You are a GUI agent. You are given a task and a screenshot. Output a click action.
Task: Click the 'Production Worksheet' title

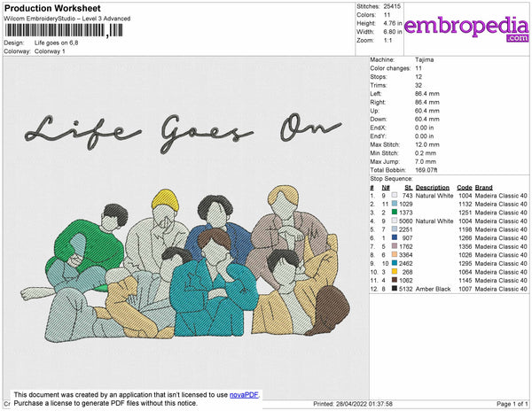coord(52,9)
